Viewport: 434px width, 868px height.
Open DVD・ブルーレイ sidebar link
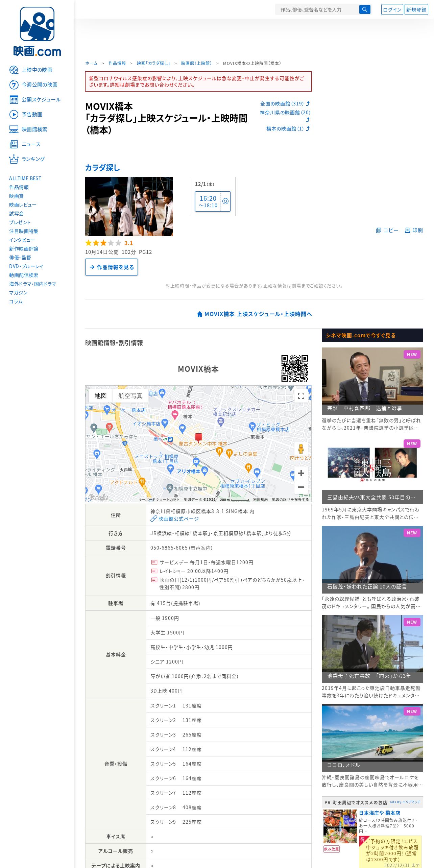[x=26, y=266]
